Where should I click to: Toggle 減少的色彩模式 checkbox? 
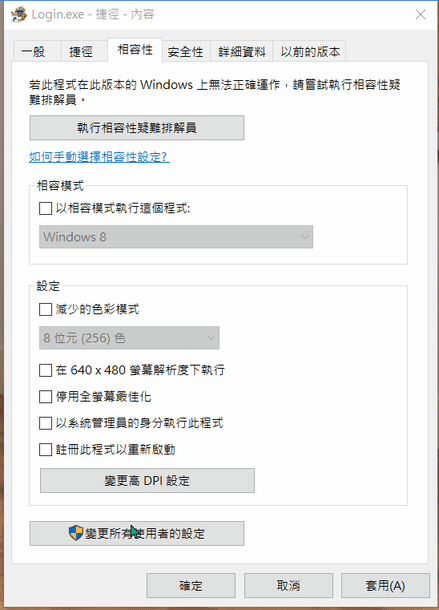[46, 310]
